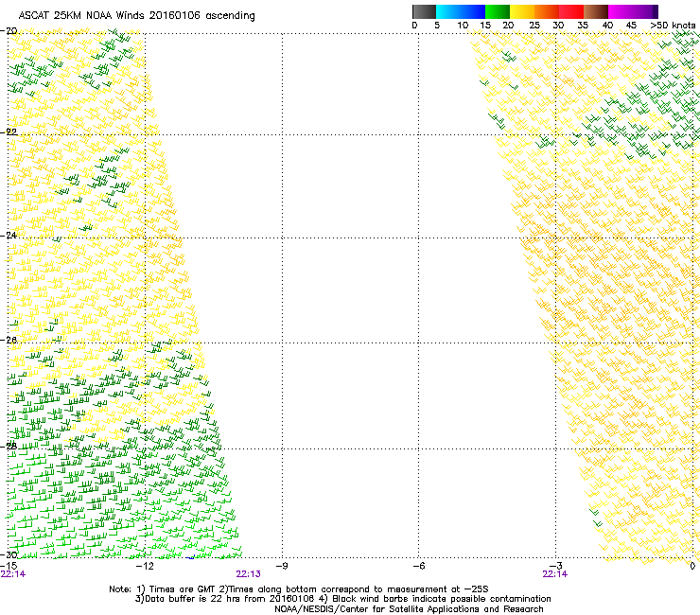Click the '35' color scale label
The image size is (700, 615).
[x=583, y=26]
